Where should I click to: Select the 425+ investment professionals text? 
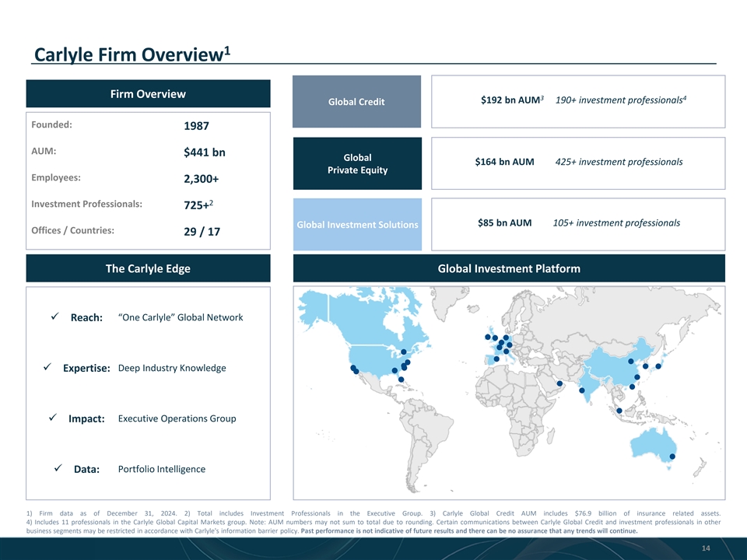[x=619, y=162]
